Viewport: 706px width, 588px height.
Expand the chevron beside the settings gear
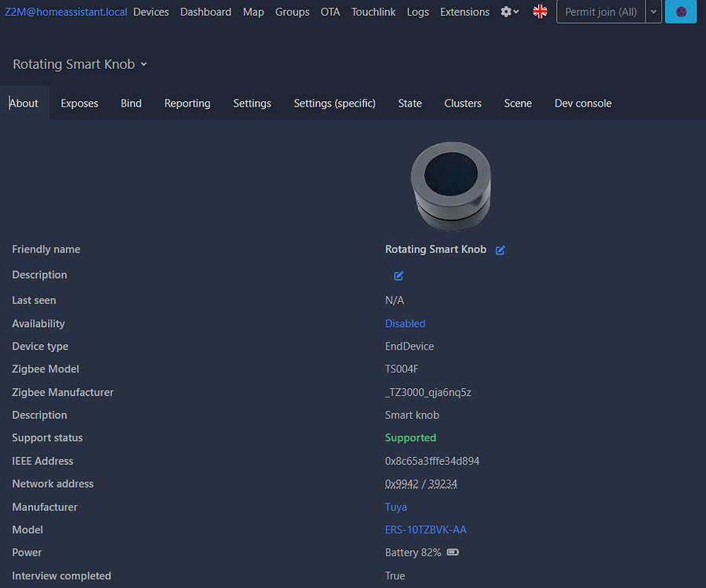coord(514,13)
